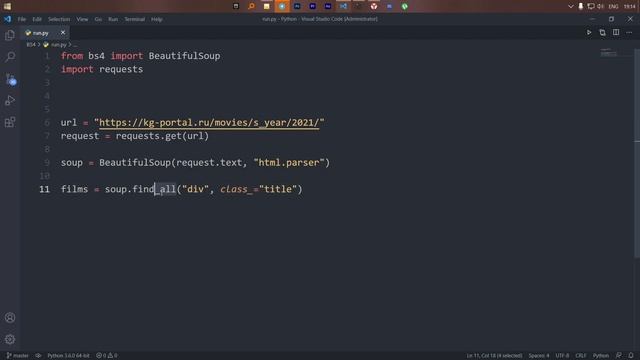Click the master branch indicator
The height and width of the screenshot is (360, 640).
pos(18,356)
